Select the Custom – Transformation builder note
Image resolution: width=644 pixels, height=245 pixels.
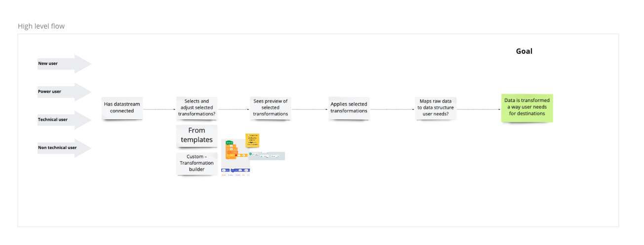pos(197,163)
